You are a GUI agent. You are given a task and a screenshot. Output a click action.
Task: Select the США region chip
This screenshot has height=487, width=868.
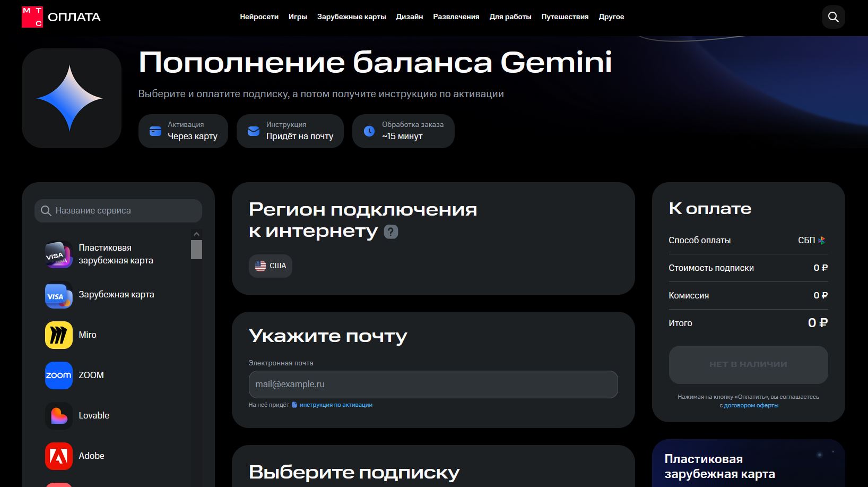pos(270,266)
